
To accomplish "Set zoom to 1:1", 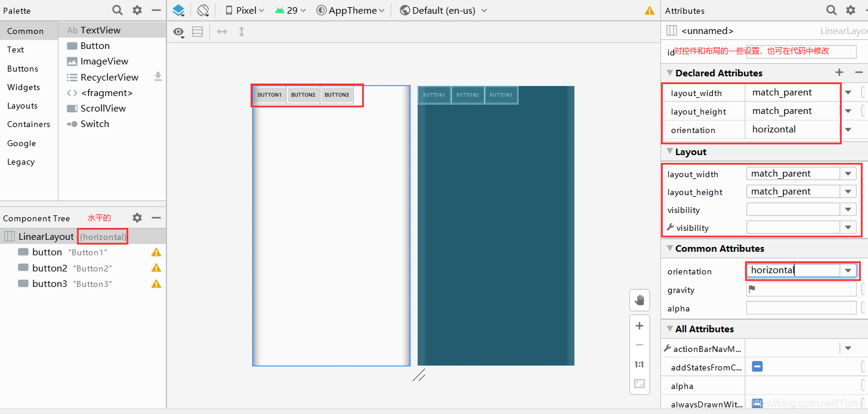I will point(640,364).
